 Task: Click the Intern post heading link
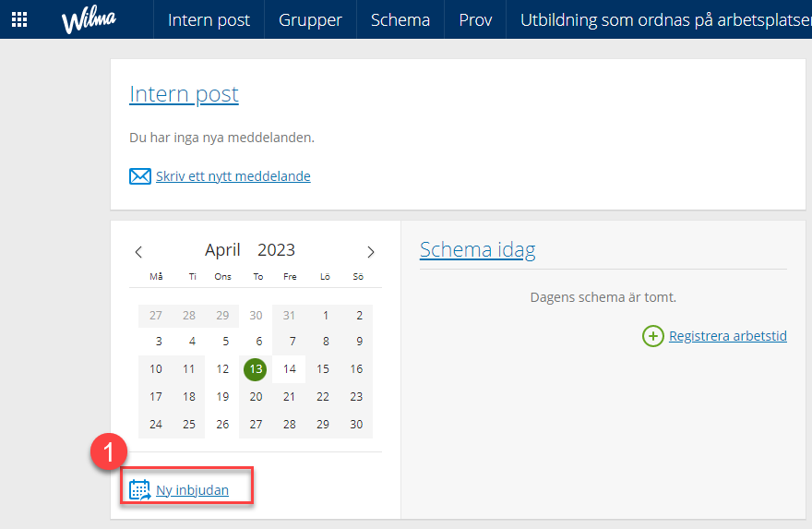click(x=184, y=94)
